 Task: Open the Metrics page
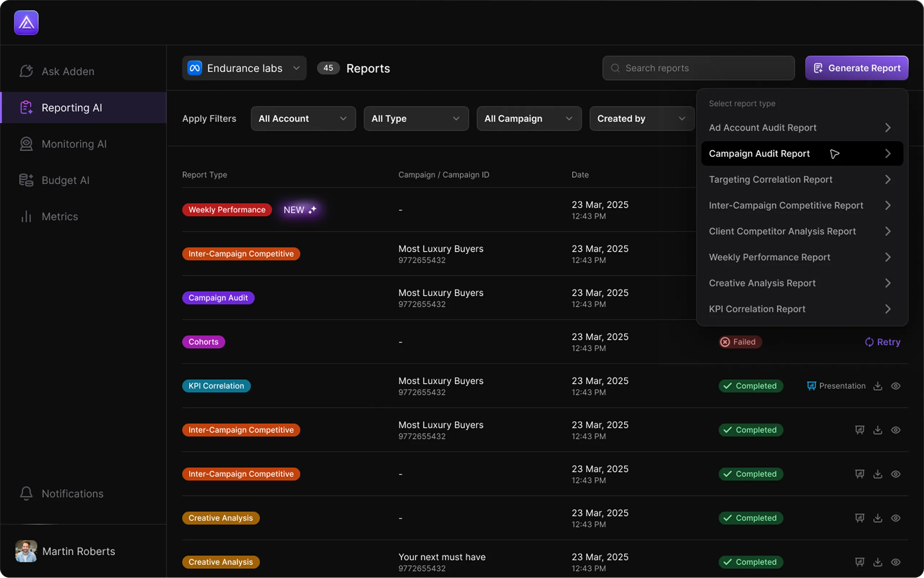59,217
